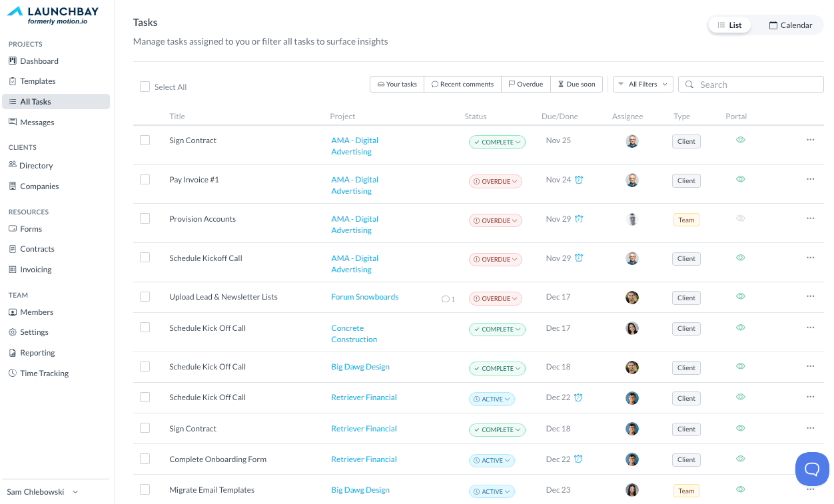
Task: Expand ACTIVE status dropdown on Complete Onboarding Form
Action: 492,460
